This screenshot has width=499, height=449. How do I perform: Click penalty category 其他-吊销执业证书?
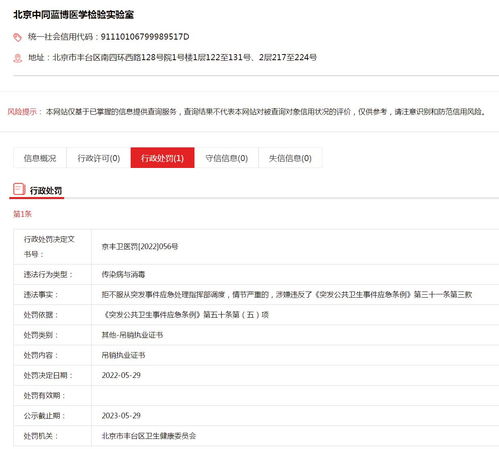click(132, 335)
